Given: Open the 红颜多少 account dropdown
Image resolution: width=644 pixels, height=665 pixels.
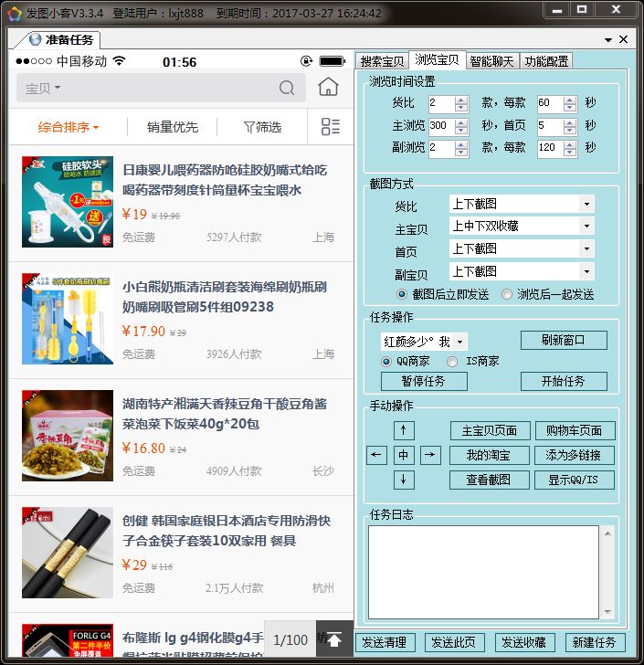Looking at the screenshot, I should point(459,342).
